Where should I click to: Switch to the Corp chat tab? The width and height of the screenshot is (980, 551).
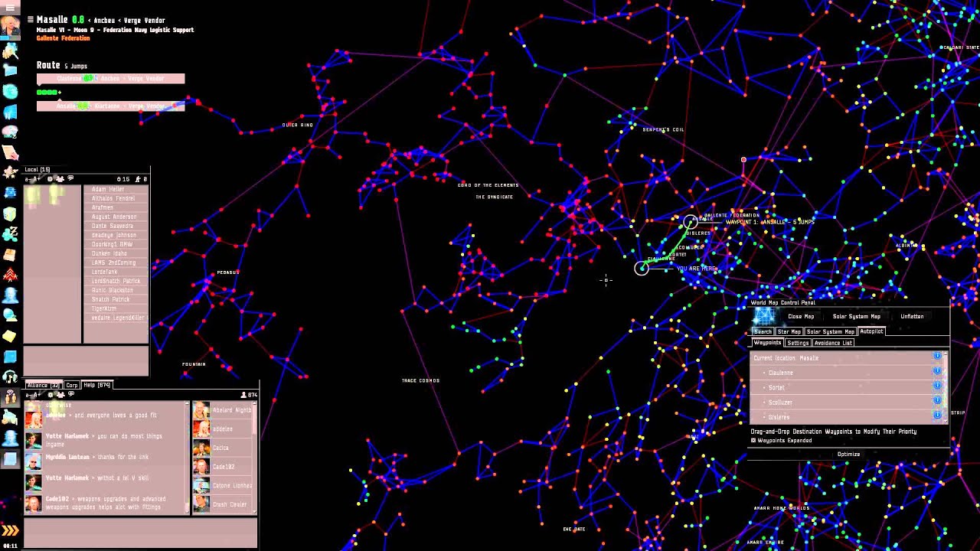(72, 385)
